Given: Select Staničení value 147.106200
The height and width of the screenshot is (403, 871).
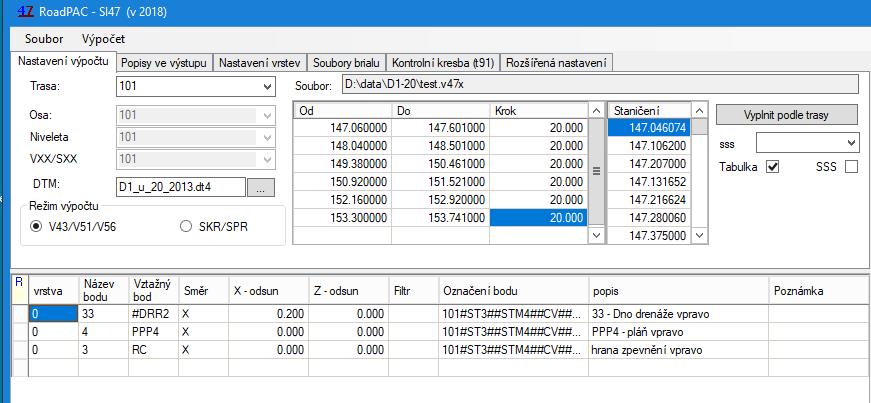Looking at the screenshot, I should pos(649,146).
